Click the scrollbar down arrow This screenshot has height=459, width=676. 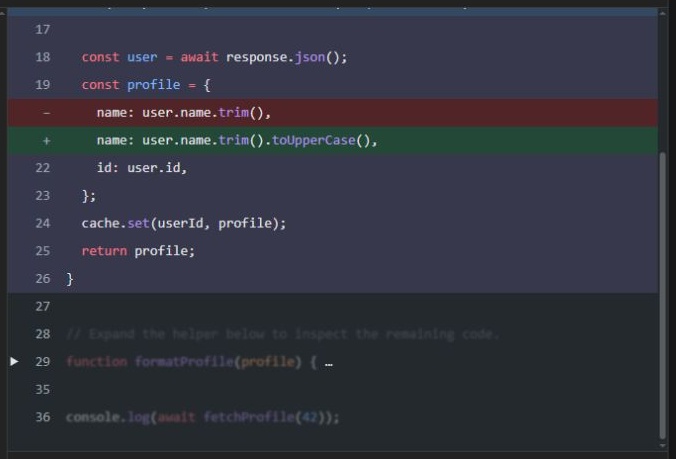pos(663,446)
